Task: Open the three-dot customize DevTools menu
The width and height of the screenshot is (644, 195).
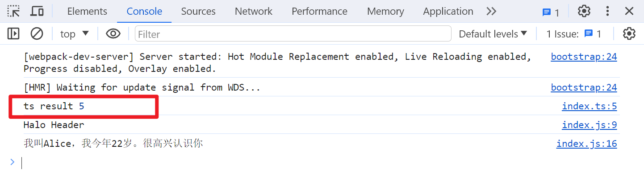Action: (x=607, y=11)
